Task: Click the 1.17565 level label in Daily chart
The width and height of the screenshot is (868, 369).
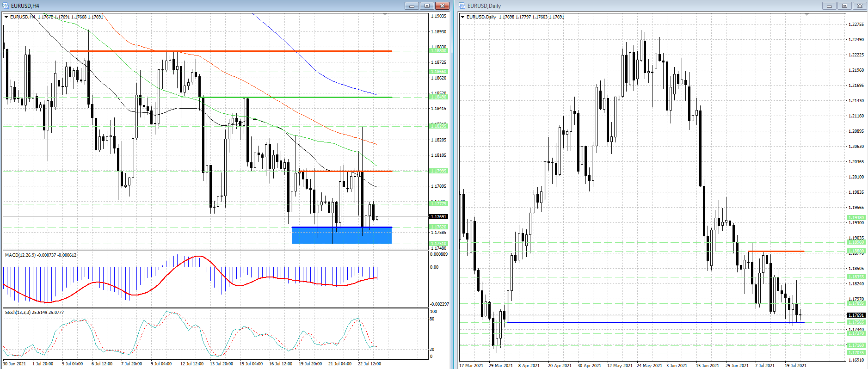Action: tap(856, 322)
